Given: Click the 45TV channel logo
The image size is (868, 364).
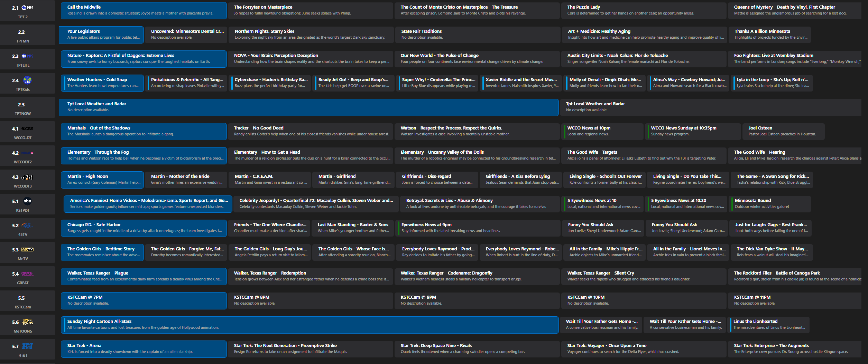Looking at the screenshot, I should [x=27, y=225].
